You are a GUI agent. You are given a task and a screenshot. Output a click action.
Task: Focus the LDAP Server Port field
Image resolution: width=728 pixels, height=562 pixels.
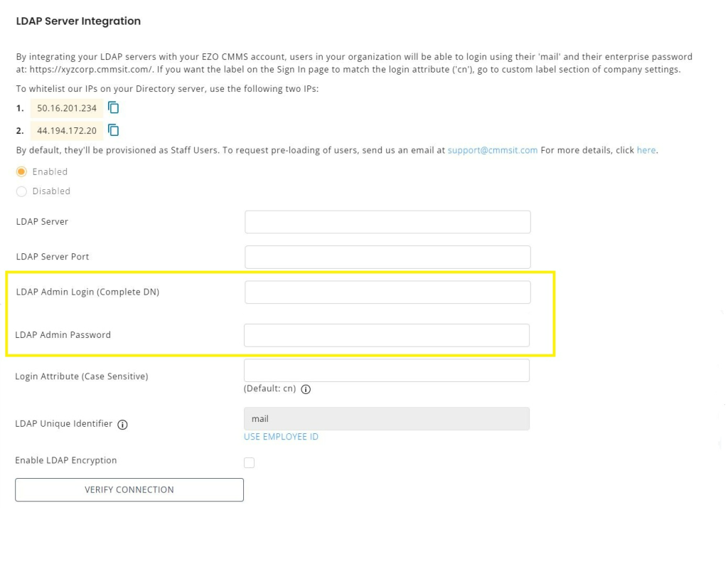tap(387, 257)
